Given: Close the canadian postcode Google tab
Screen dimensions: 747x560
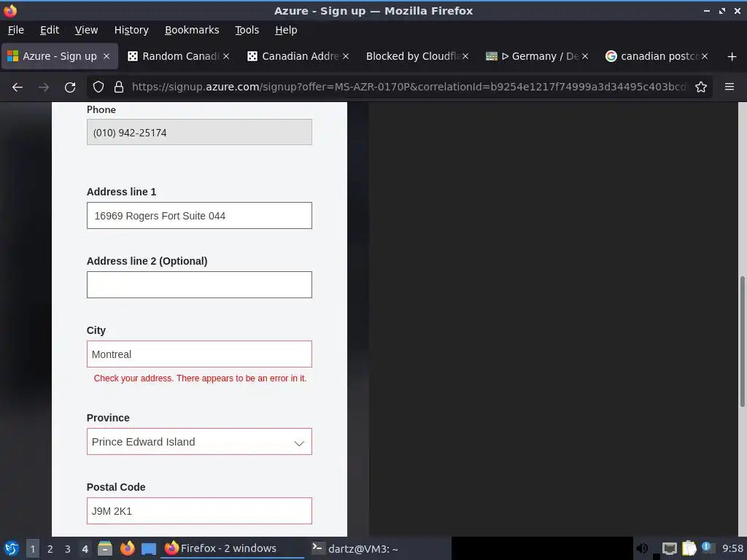Looking at the screenshot, I should point(705,56).
